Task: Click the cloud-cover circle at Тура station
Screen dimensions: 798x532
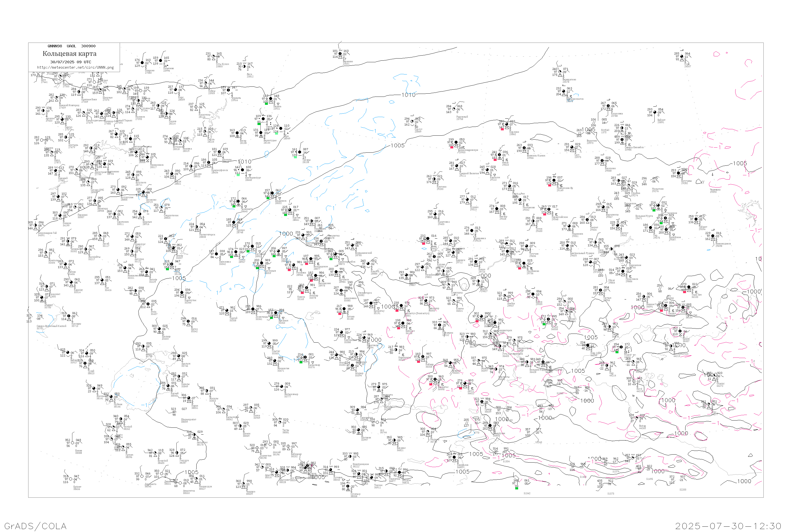Action: [682, 57]
